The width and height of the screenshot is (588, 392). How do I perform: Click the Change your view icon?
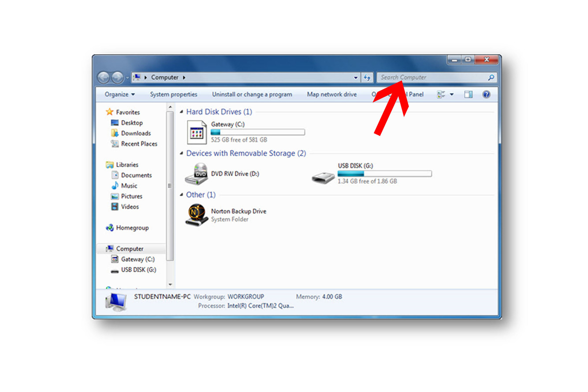pos(441,94)
